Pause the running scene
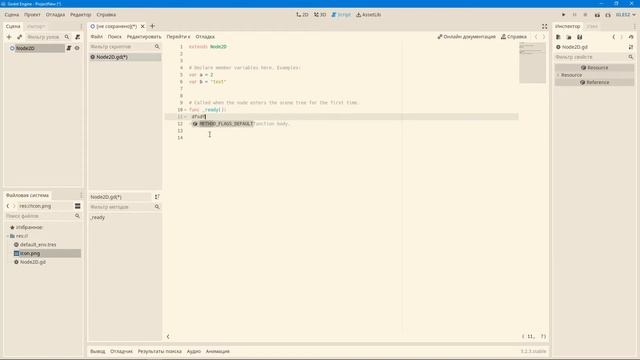The image size is (640, 360). pos(574,15)
